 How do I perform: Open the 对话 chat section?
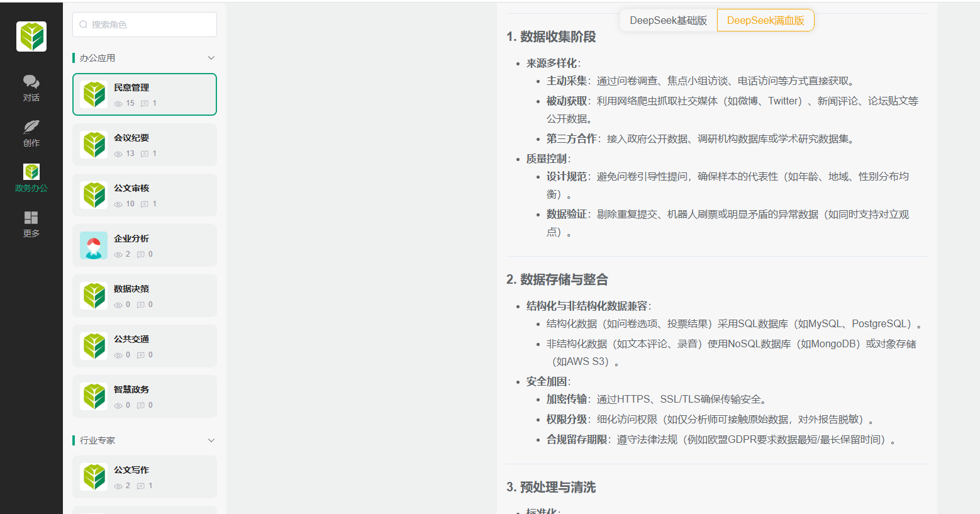[31, 88]
